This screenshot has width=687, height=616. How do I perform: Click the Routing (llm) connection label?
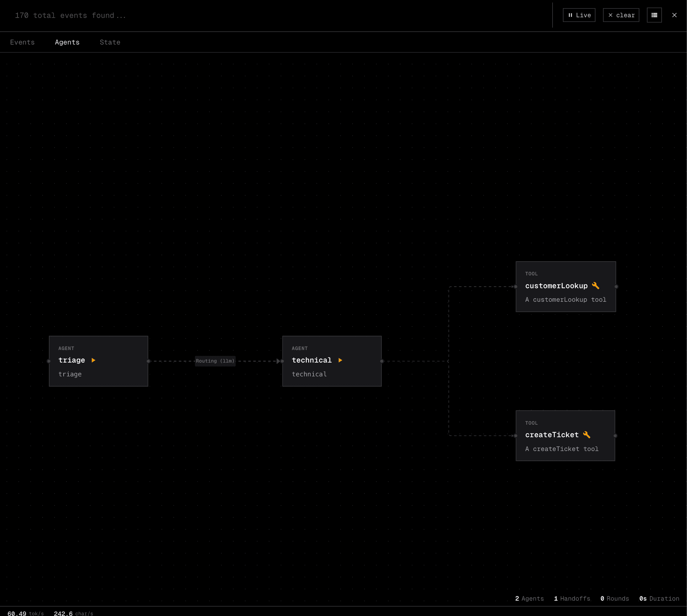point(215,361)
